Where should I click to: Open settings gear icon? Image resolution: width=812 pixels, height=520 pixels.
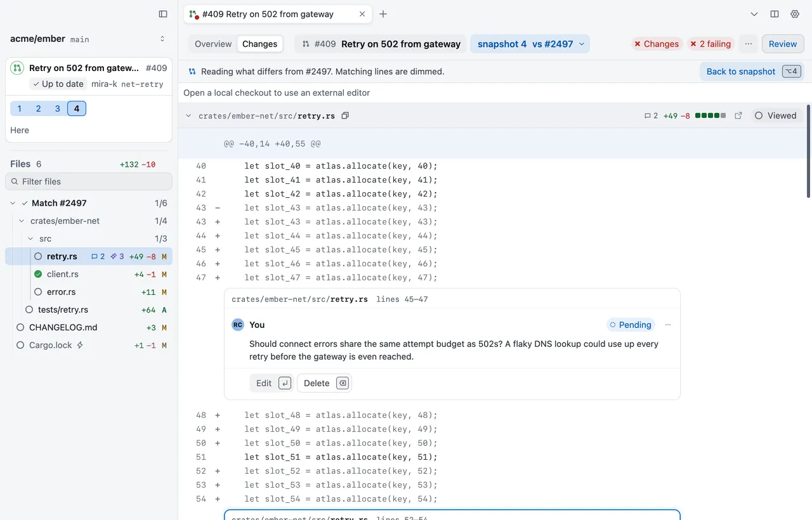click(x=795, y=14)
